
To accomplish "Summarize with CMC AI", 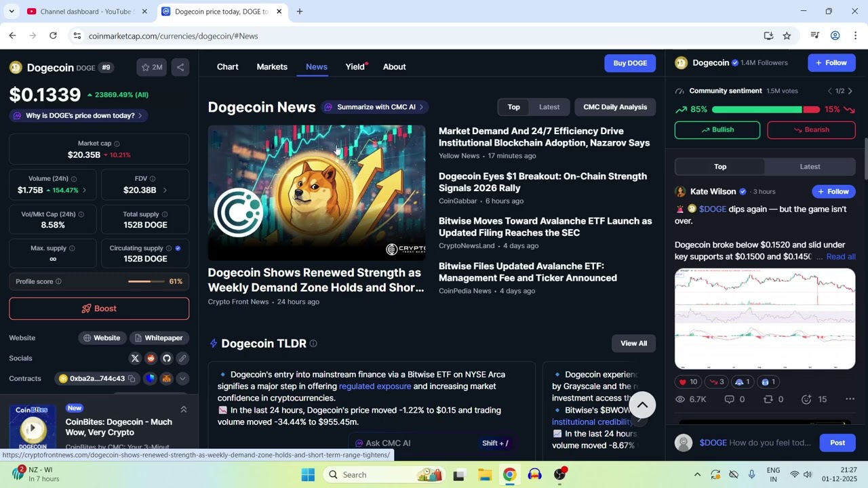I will coord(375,107).
